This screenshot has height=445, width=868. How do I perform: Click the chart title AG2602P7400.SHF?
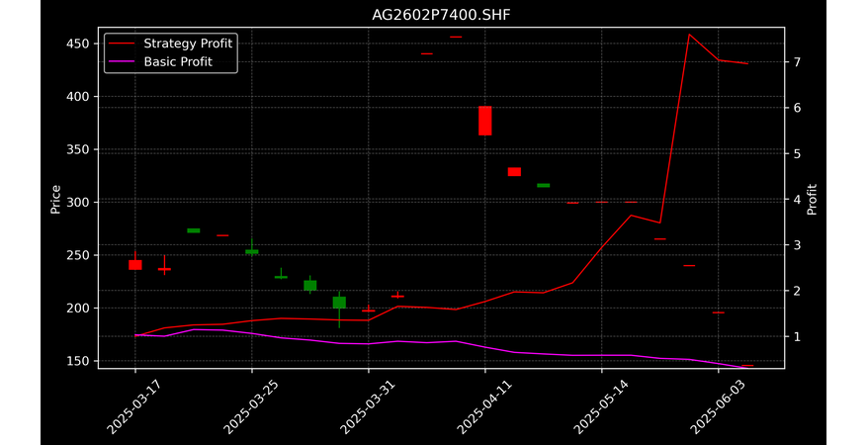pyautogui.click(x=441, y=15)
